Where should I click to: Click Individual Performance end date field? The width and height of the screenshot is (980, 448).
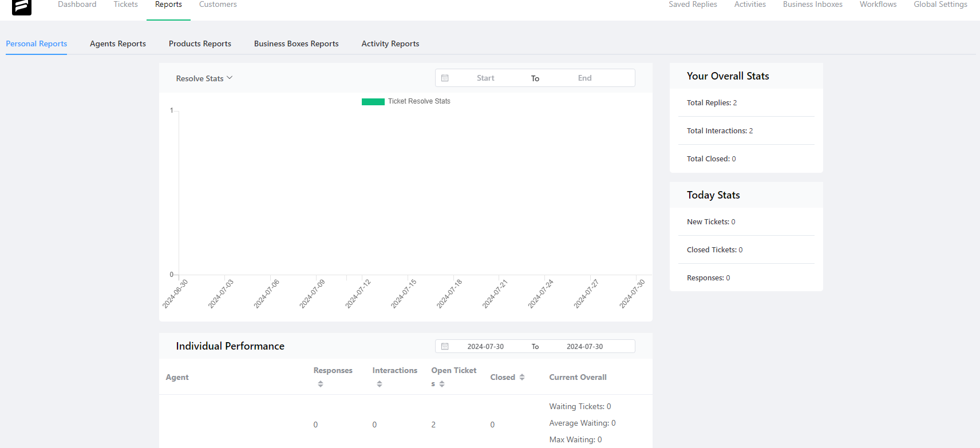click(x=584, y=347)
